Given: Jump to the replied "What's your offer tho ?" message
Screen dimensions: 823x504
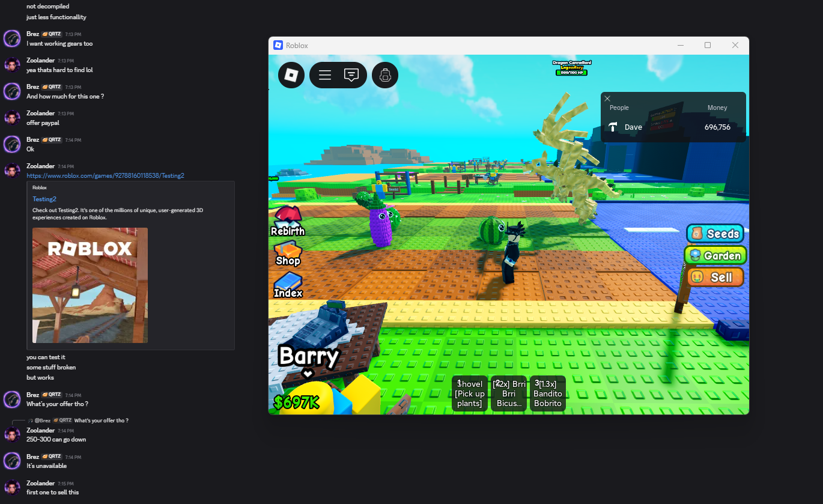Looking at the screenshot, I should click(x=102, y=421).
